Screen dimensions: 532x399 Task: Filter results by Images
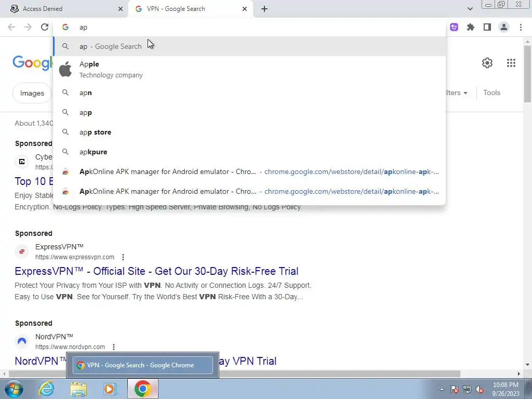pos(32,93)
